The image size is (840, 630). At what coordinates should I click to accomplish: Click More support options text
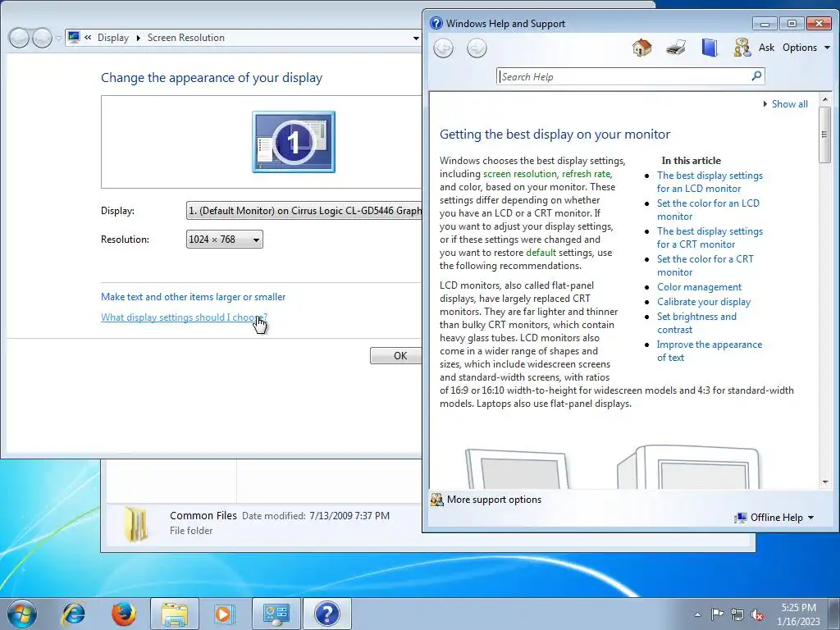click(494, 500)
